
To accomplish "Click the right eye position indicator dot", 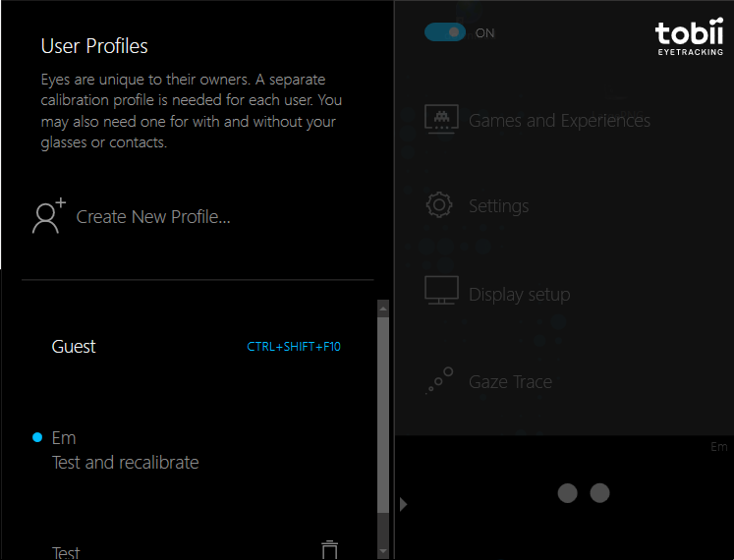I will point(599,493).
